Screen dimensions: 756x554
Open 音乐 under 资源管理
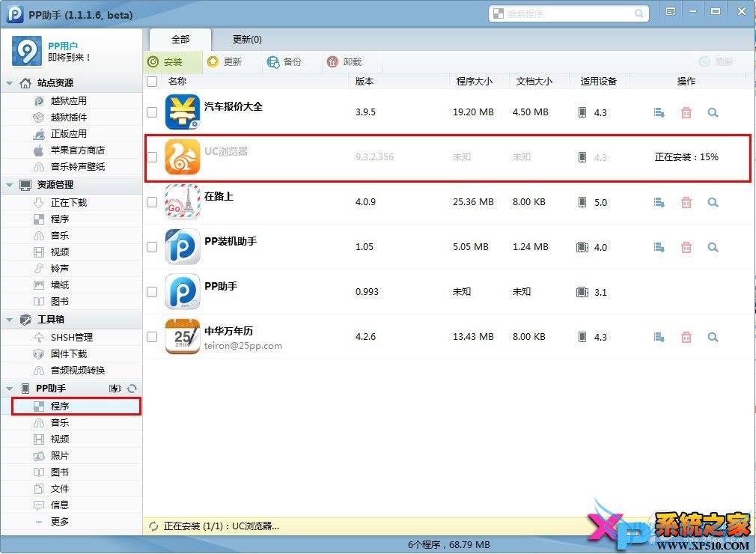pos(60,235)
